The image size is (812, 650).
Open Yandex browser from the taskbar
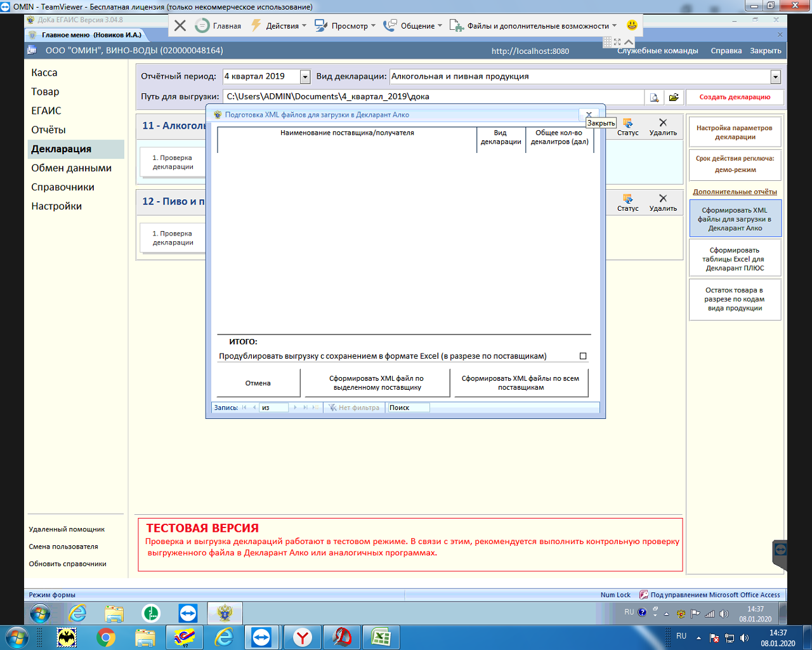pyautogui.click(x=303, y=637)
